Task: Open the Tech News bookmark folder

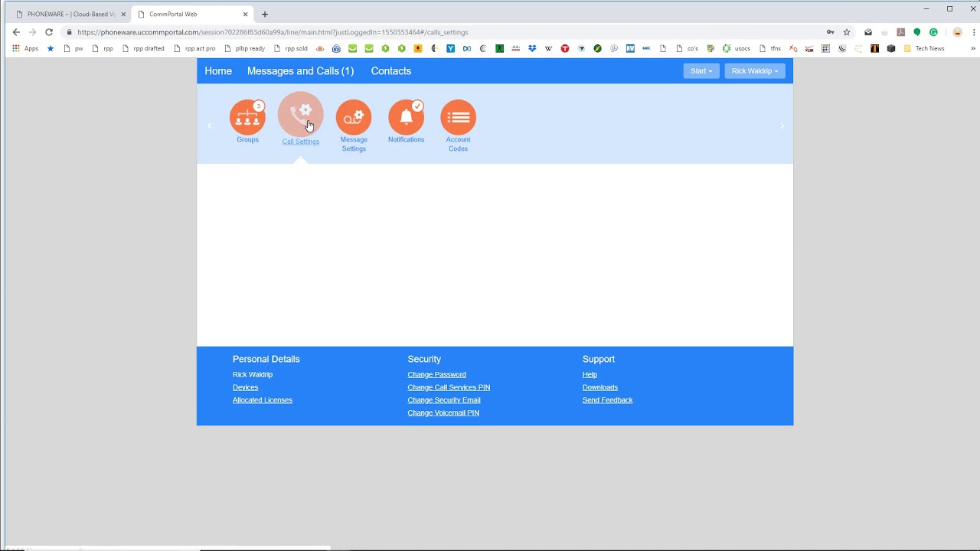Action: pyautogui.click(x=924, y=48)
